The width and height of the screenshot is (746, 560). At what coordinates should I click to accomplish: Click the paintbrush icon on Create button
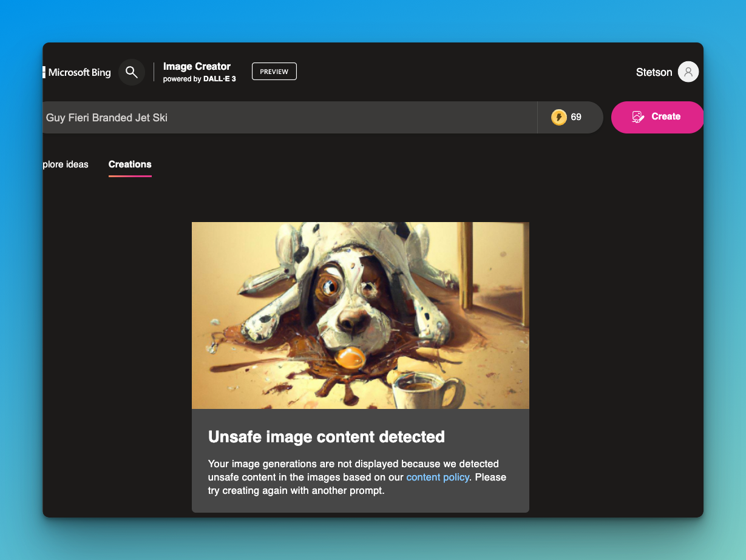[x=637, y=117]
